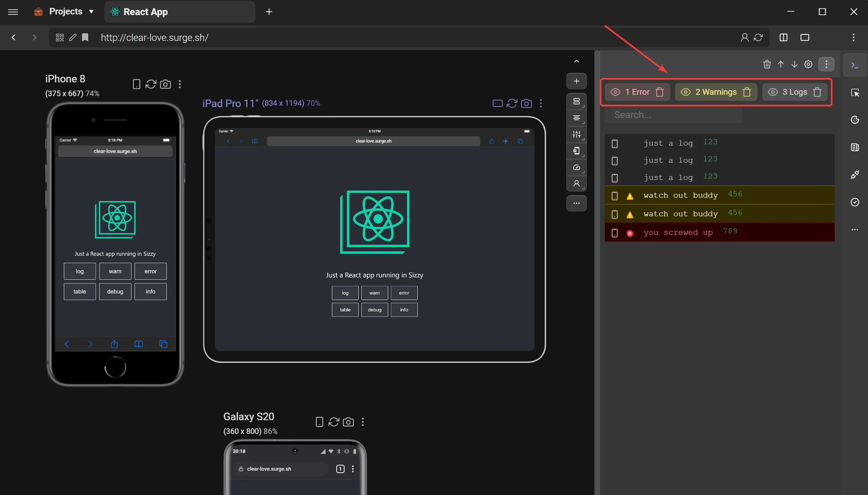Clear all console messages with trash icon
This screenshot has height=495, width=868.
767,64
